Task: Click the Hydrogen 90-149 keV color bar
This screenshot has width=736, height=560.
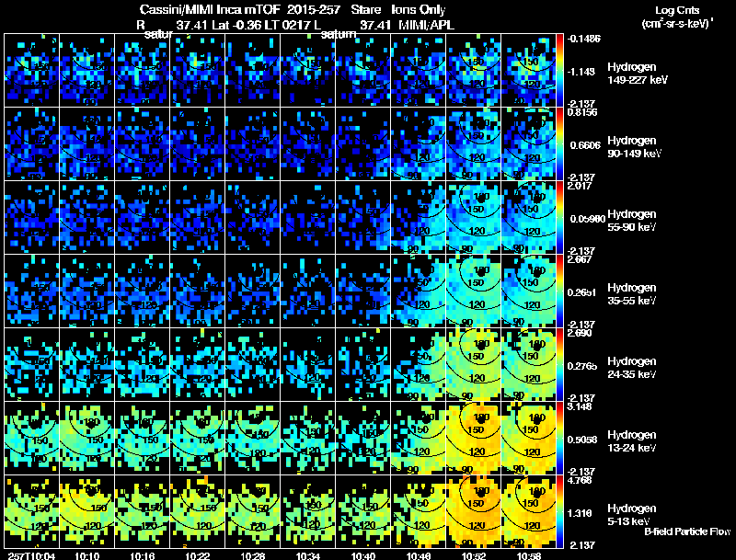Action: point(559,144)
